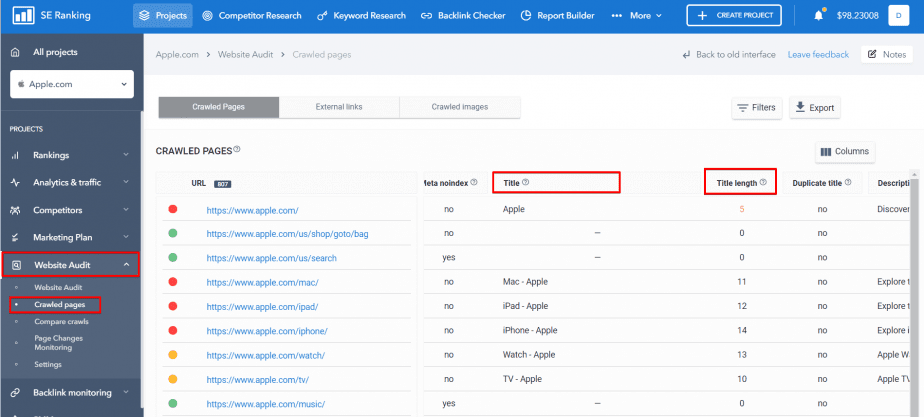Click the Rankings bar chart icon
Viewport: 924px width, 417px height.
click(x=16, y=155)
